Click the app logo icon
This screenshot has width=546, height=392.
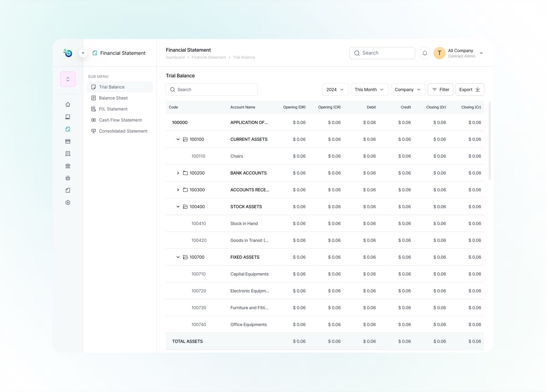pyautogui.click(x=68, y=53)
